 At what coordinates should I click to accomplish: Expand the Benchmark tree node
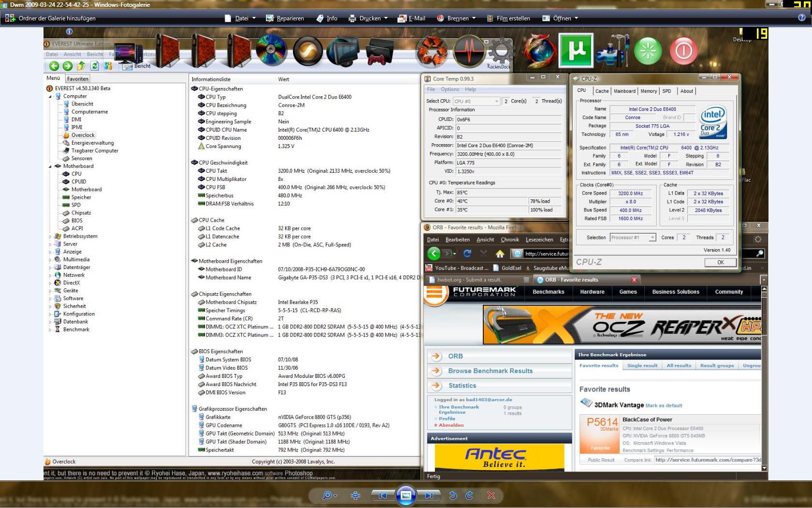50,330
